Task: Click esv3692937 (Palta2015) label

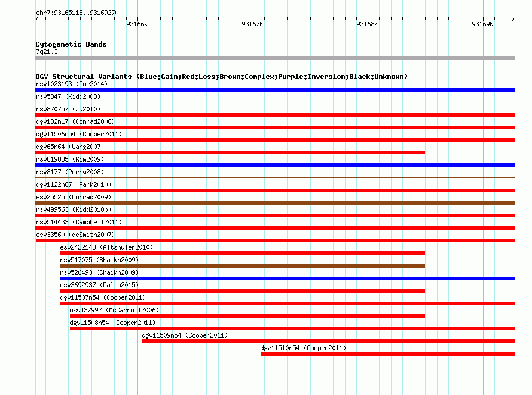Action: (x=99, y=285)
